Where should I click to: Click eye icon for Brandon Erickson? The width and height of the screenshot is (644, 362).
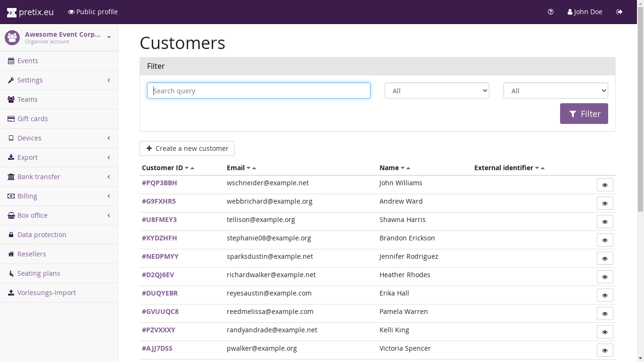[605, 240]
